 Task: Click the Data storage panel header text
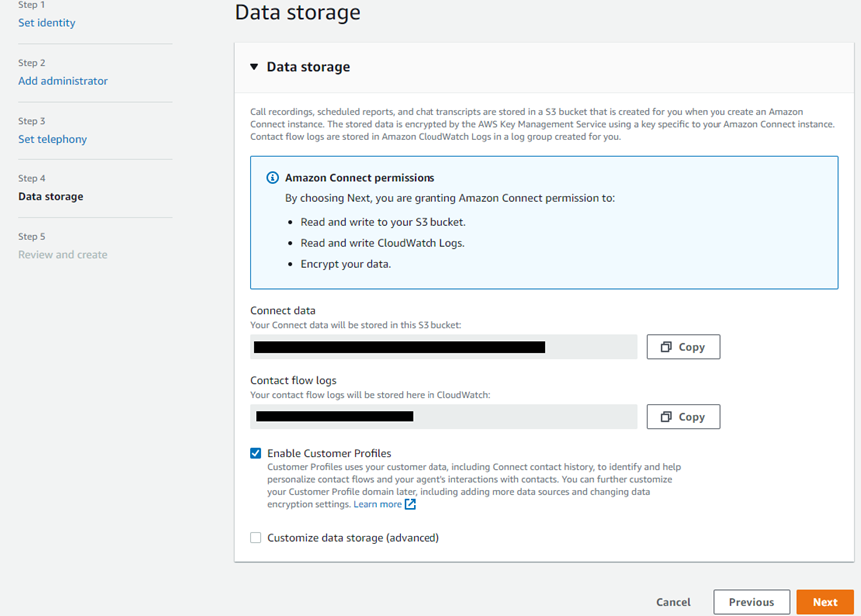click(x=308, y=67)
